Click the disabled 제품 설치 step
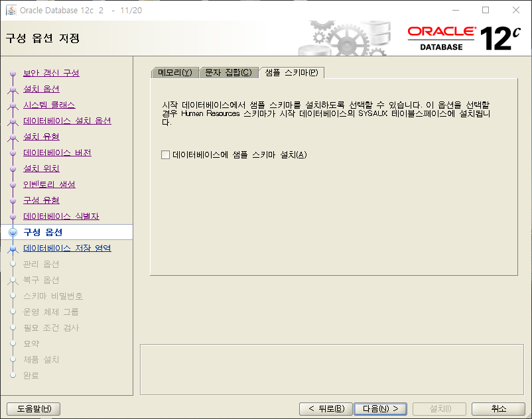The height and width of the screenshot is (419, 532). pyautogui.click(x=41, y=360)
